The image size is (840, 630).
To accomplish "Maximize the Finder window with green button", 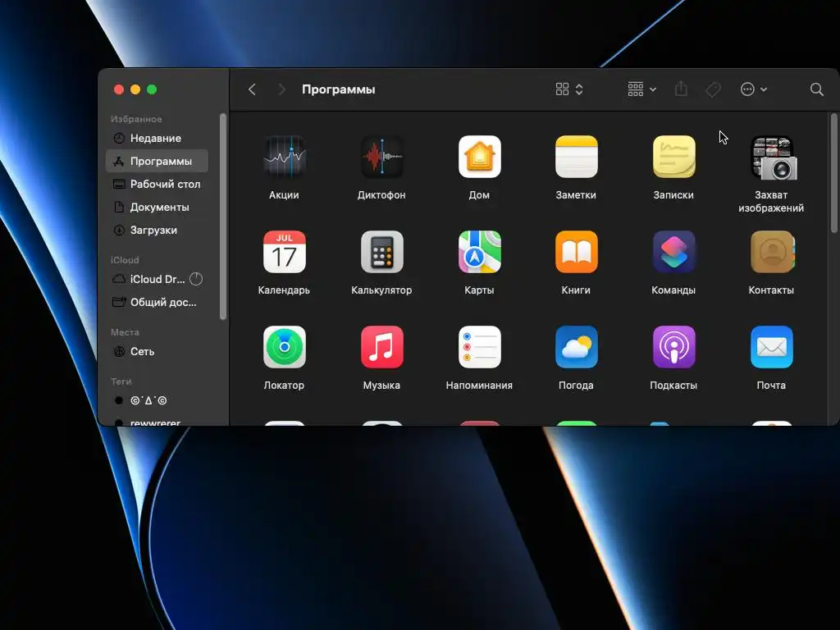I will [152, 89].
